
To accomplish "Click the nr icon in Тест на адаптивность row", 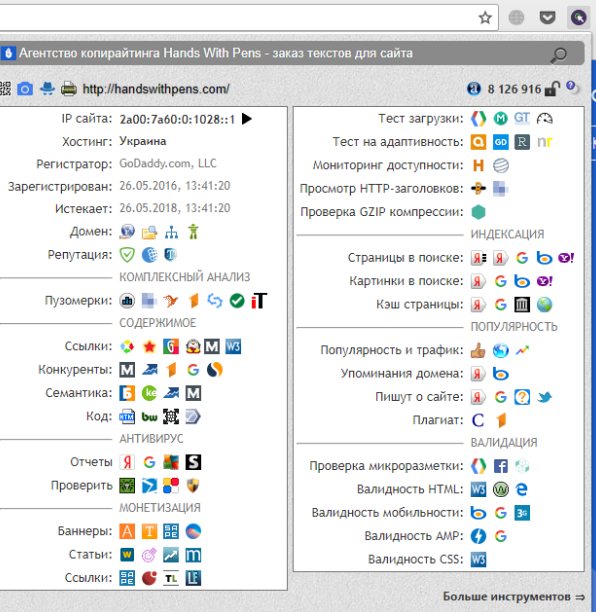I will (x=544, y=142).
